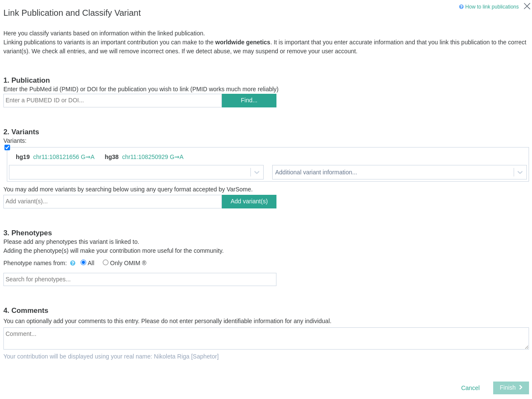Expand the variant classification dropdown arrow
532x399 pixels.
click(x=257, y=172)
